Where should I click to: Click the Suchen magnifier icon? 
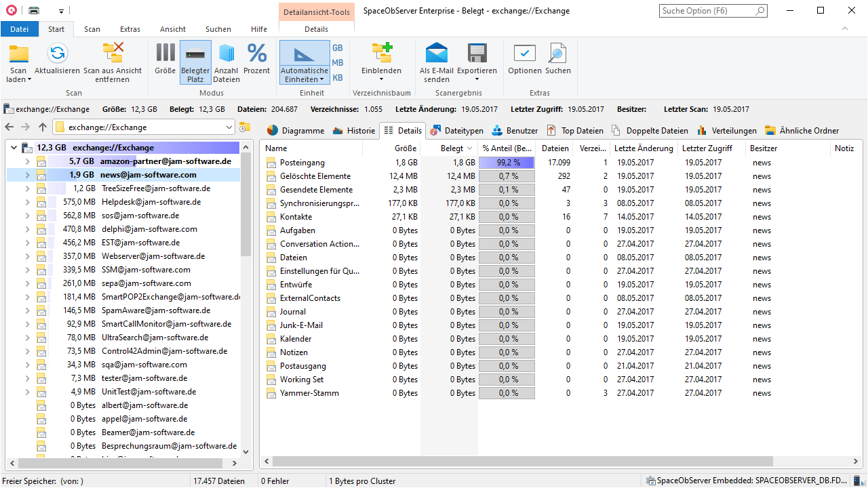[557, 54]
